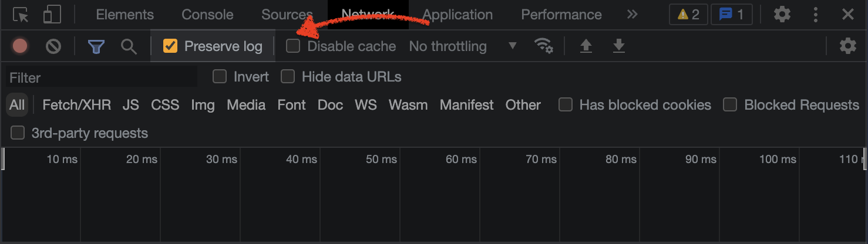Toggle the network filter funnel icon

point(96,46)
